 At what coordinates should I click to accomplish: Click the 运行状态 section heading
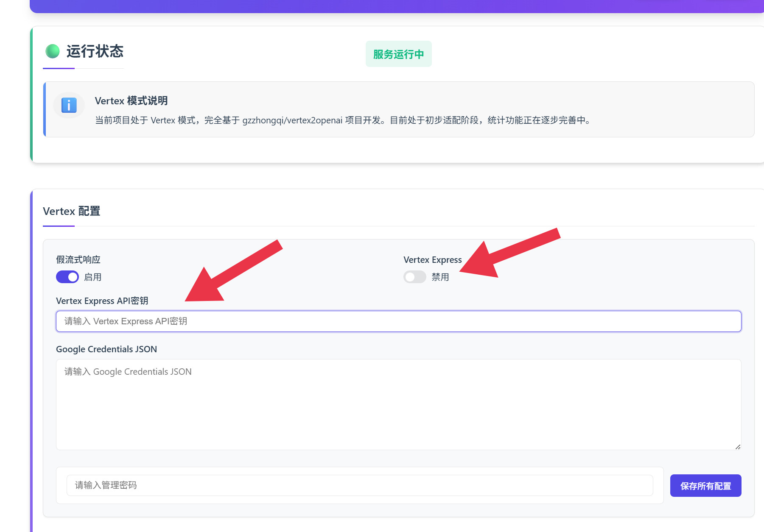click(95, 51)
